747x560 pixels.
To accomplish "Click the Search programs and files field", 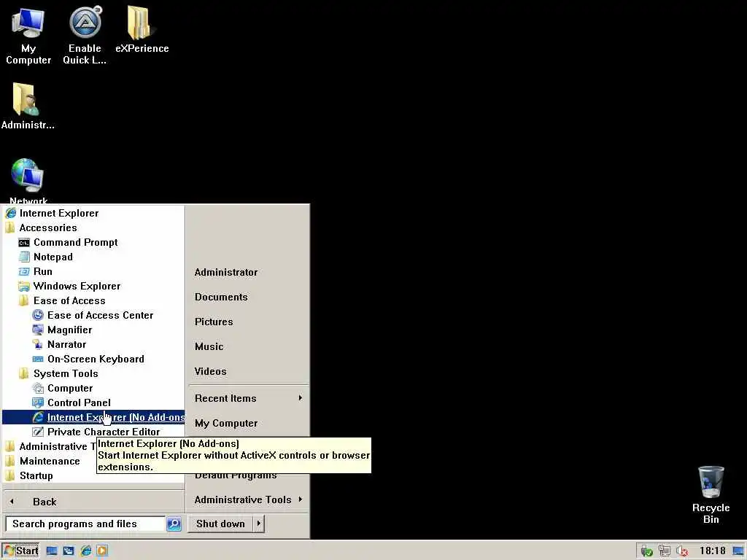I will coord(86,524).
